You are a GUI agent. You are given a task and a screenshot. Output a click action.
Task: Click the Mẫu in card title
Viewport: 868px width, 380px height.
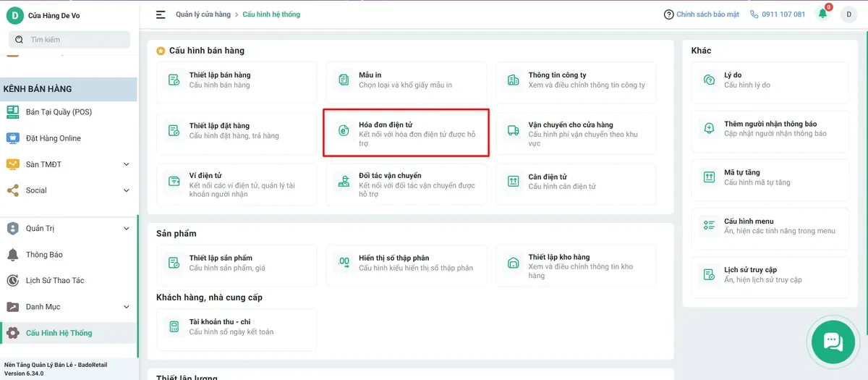tap(370, 75)
